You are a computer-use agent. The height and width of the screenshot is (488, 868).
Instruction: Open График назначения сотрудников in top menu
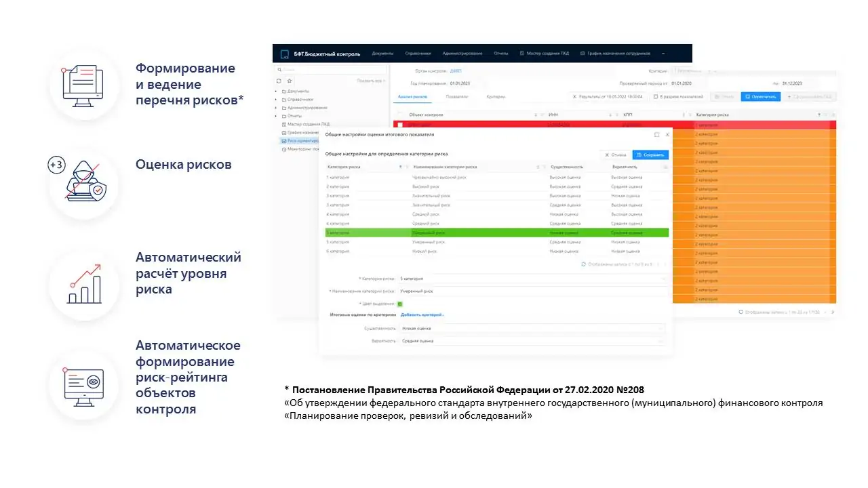pos(615,54)
